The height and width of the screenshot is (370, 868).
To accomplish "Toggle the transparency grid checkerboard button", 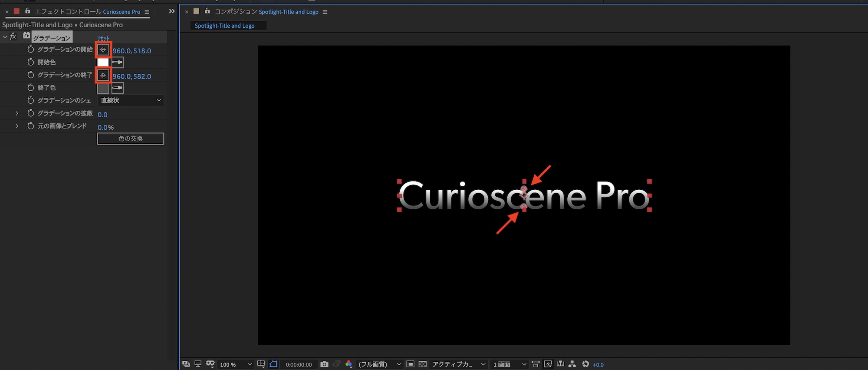I will [x=422, y=364].
